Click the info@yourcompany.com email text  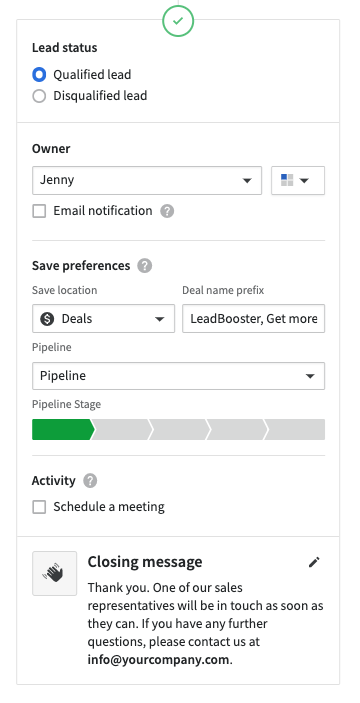click(x=158, y=660)
